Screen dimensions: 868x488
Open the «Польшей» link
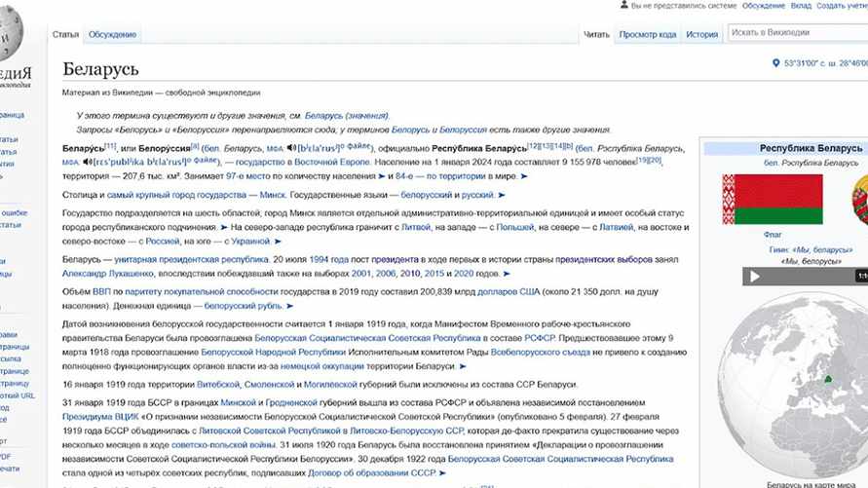coord(515,227)
